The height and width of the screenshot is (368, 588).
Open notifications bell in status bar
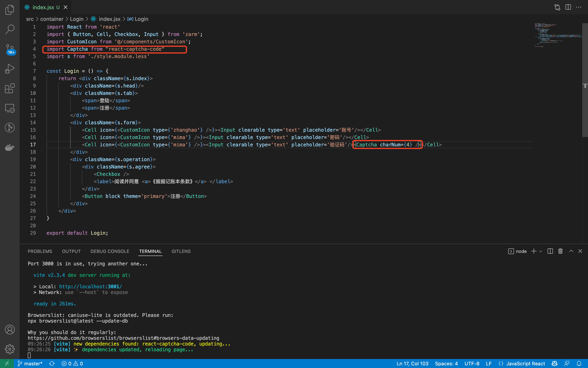[579, 363]
